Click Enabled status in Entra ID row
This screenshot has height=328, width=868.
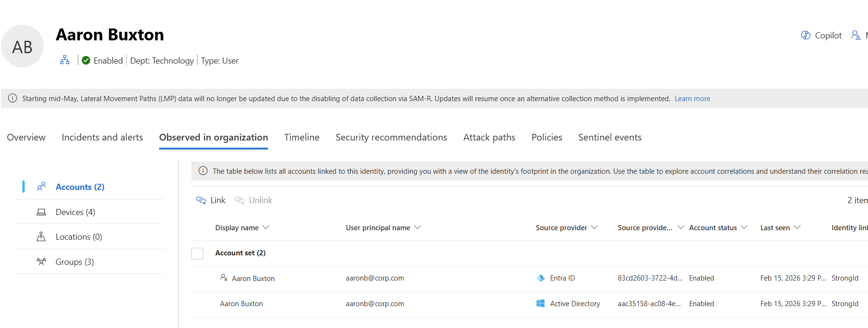pos(701,278)
